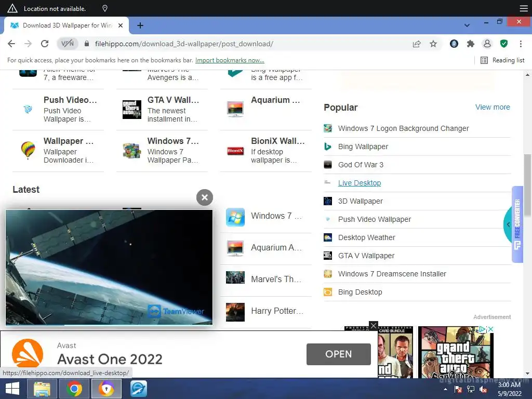Screen dimensions: 532x399
Task: Open the hamburger menu in top bar
Action: coord(524,8)
